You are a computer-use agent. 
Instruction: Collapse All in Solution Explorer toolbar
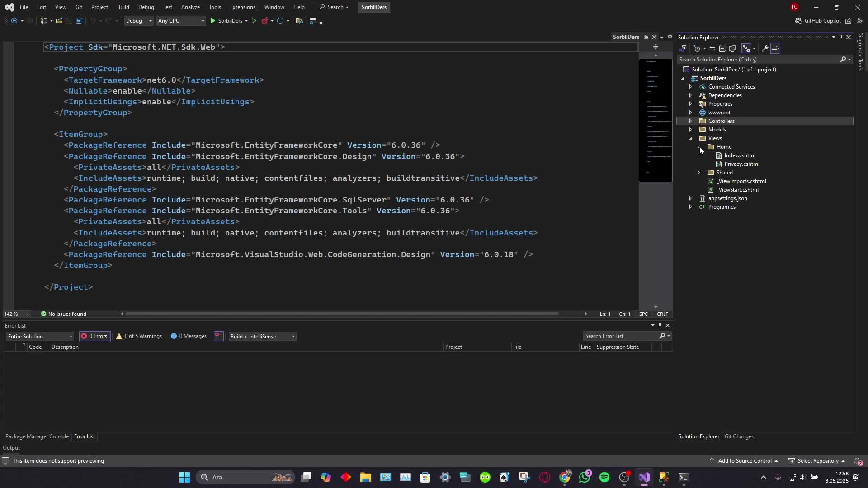click(722, 48)
